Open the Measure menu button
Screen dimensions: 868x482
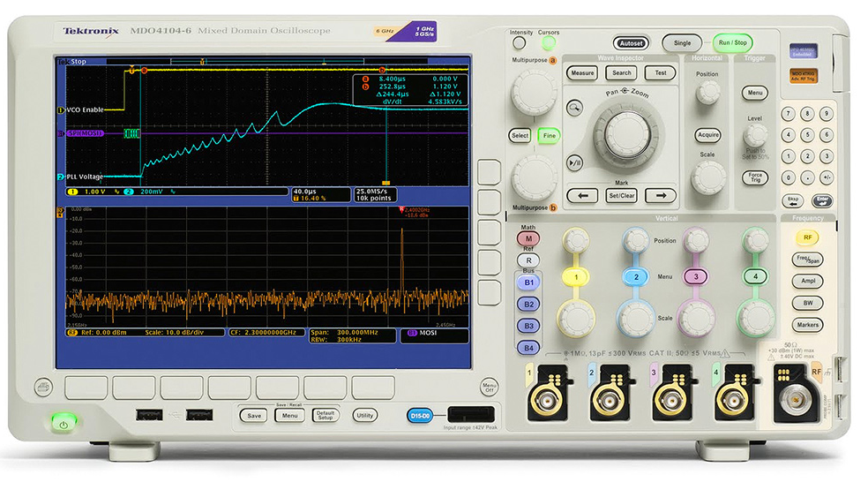click(582, 72)
